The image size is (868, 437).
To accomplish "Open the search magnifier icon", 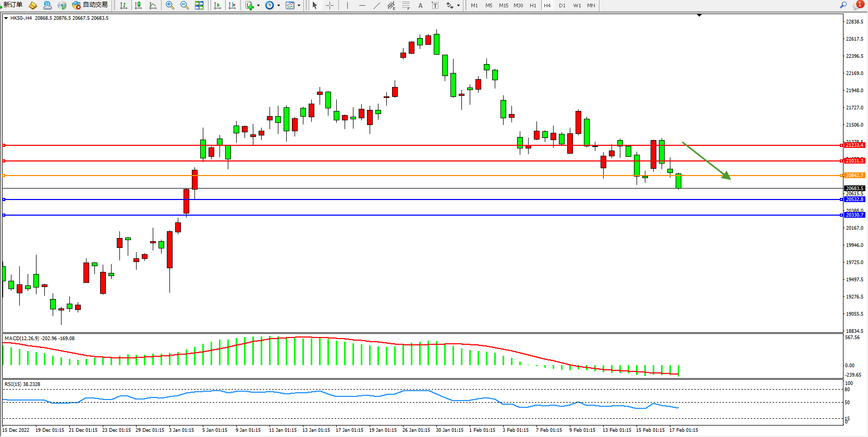I will 843,5.
